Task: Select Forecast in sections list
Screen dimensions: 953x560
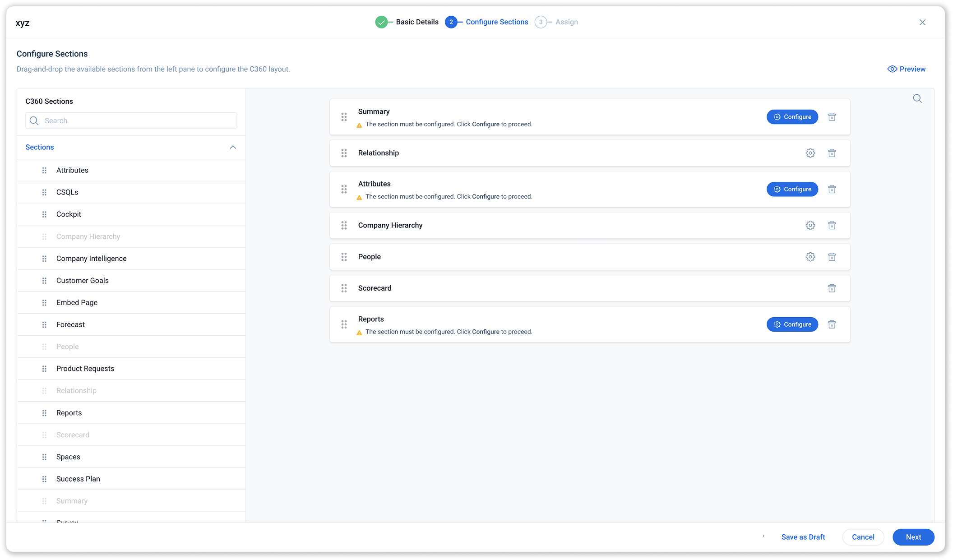Action: click(x=131, y=324)
